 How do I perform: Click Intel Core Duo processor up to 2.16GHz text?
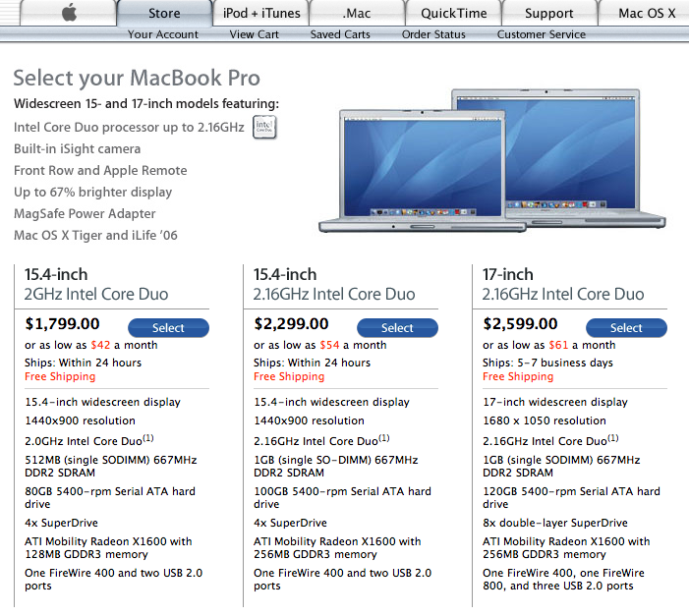129,128
